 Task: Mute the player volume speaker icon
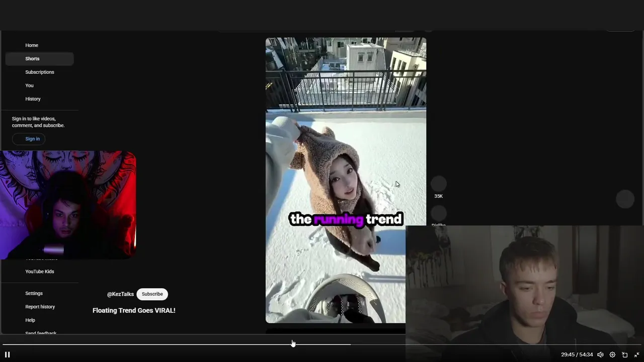pyautogui.click(x=600, y=354)
